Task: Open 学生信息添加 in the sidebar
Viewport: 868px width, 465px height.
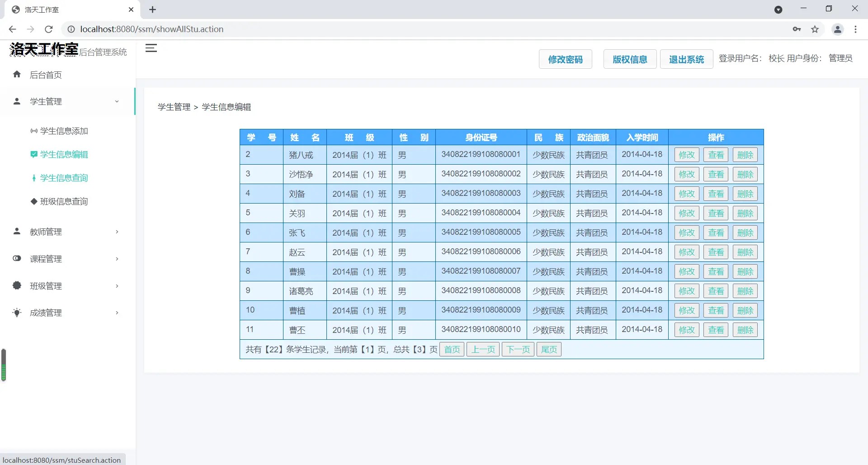Action: tap(64, 131)
